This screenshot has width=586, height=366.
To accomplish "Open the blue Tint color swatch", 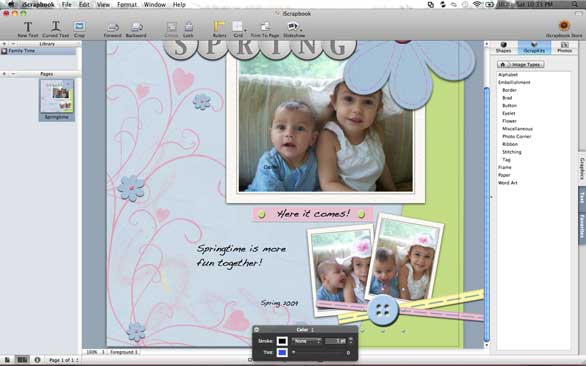I will (282, 353).
